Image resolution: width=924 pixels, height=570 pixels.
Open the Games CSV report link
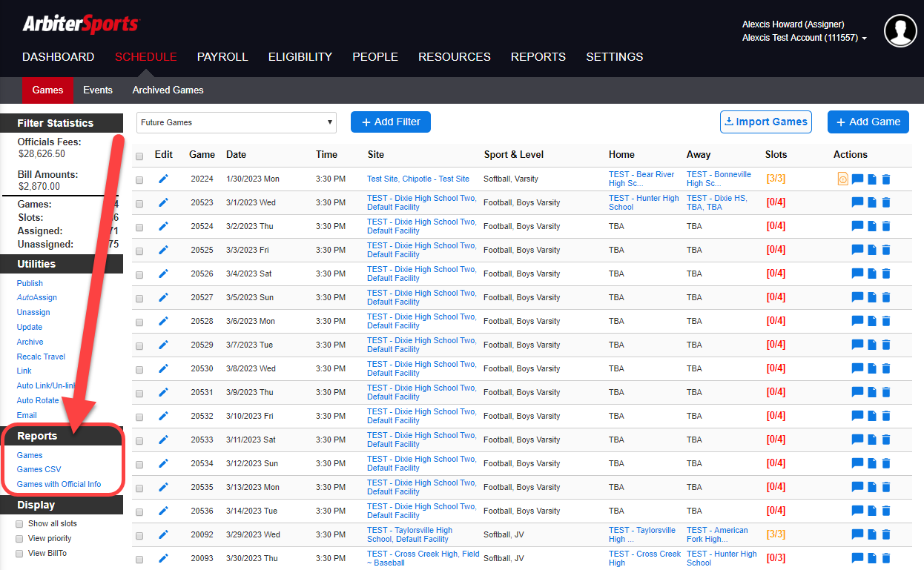pyautogui.click(x=39, y=469)
